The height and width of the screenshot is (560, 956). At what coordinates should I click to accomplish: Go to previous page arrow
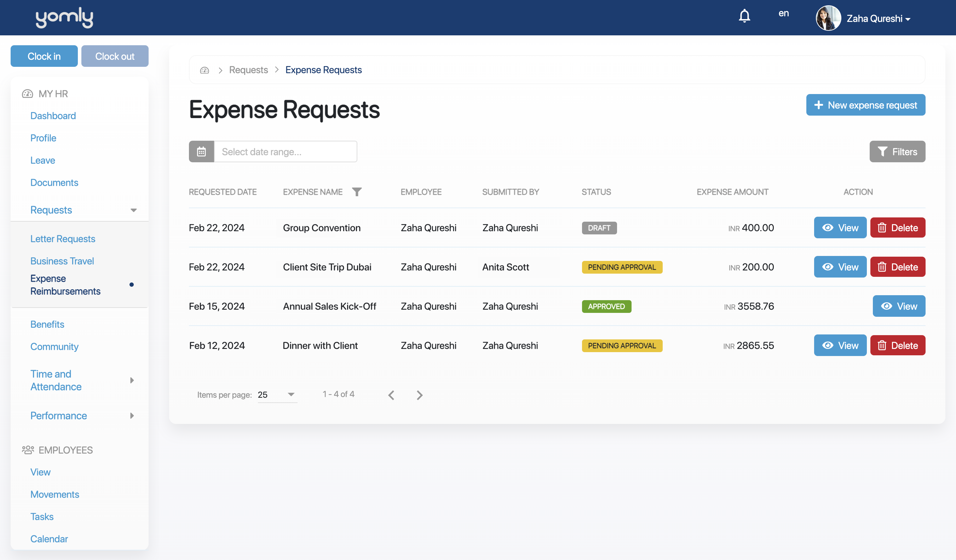click(392, 395)
